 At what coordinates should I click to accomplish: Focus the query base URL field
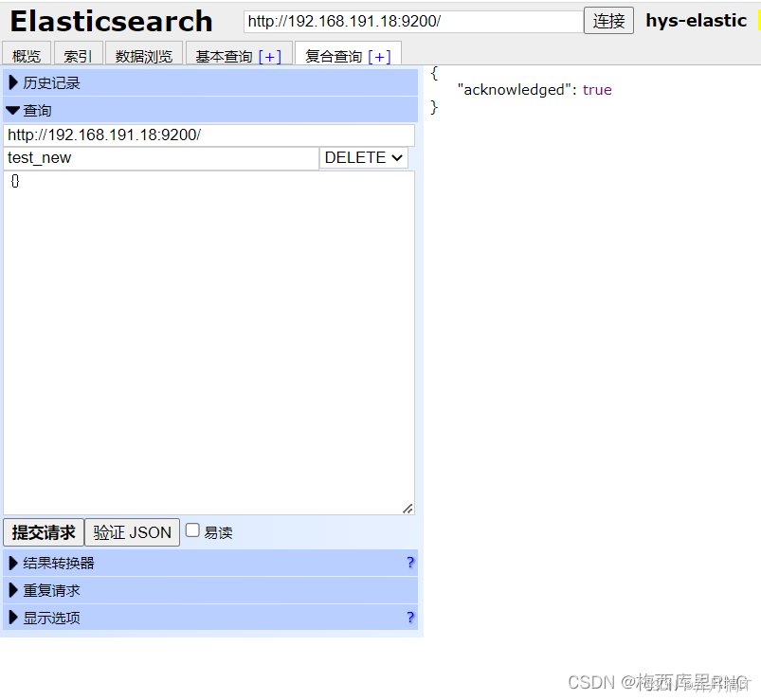tap(209, 135)
